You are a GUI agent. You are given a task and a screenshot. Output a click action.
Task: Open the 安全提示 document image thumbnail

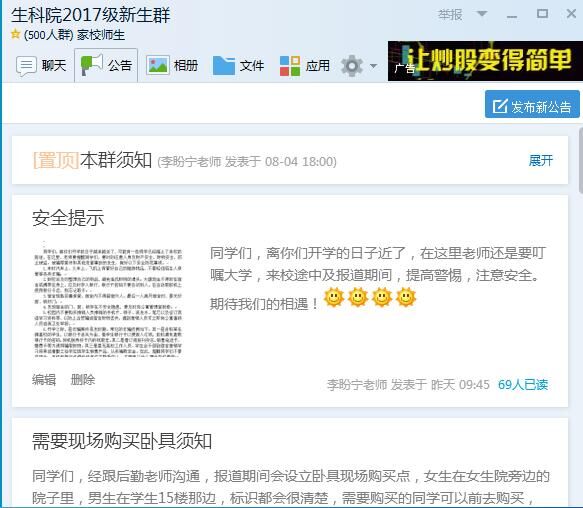click(108, 299)
